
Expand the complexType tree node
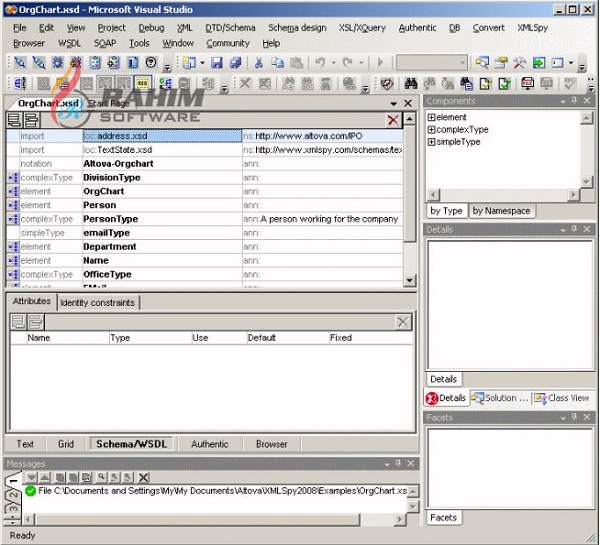[431, 130]
